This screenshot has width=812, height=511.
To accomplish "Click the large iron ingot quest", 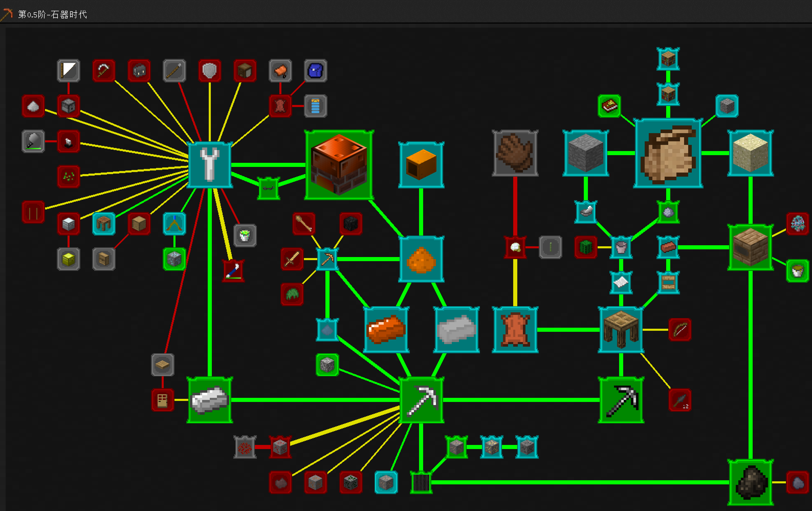I will [x=210, y=400].
